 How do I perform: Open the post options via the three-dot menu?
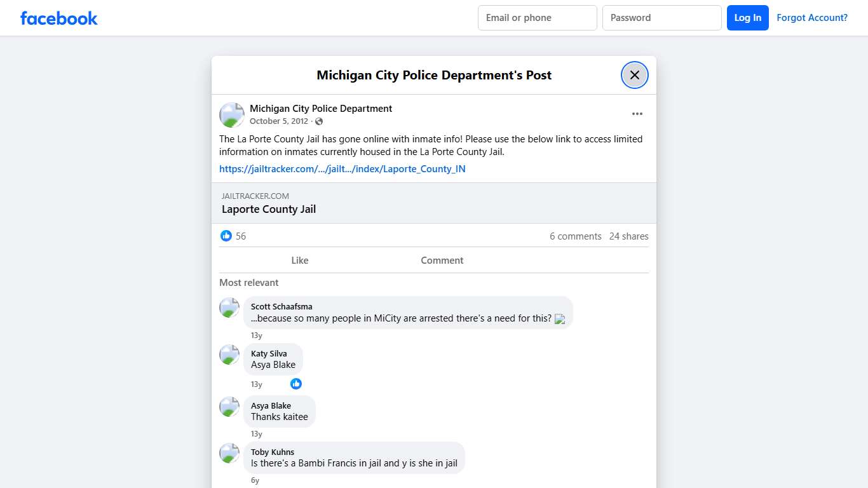tap(637, 113)
